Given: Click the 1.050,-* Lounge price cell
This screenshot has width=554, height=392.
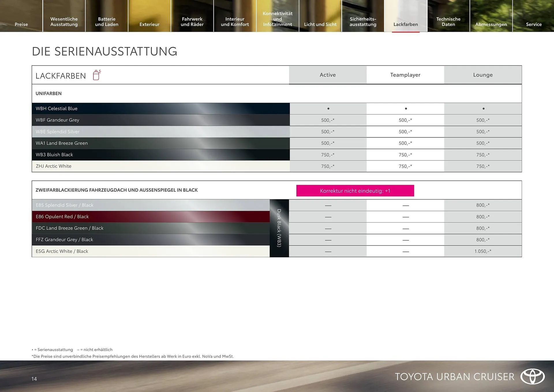Looking at the screenshot, I should coord(483,251).
